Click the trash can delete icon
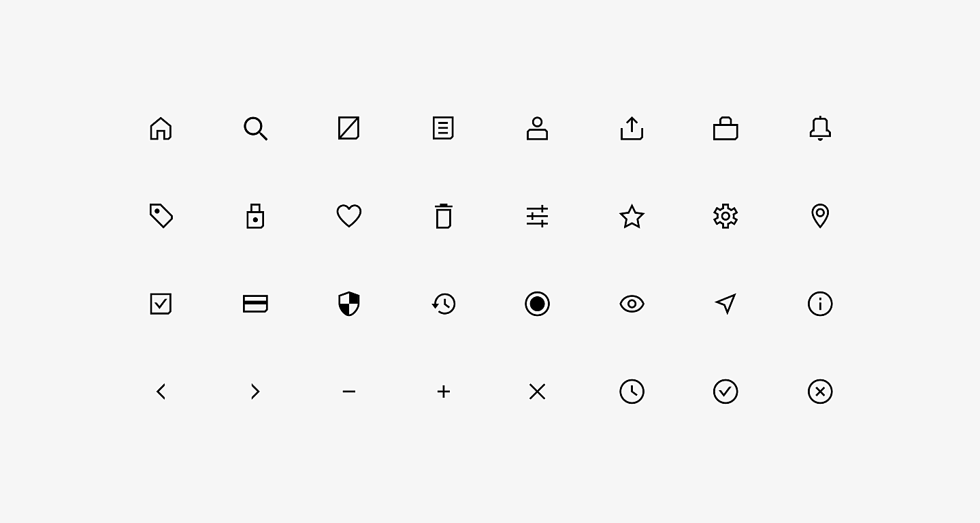This screenshot has width=980, height=523. pyautogui.click(x=443, y=216)
